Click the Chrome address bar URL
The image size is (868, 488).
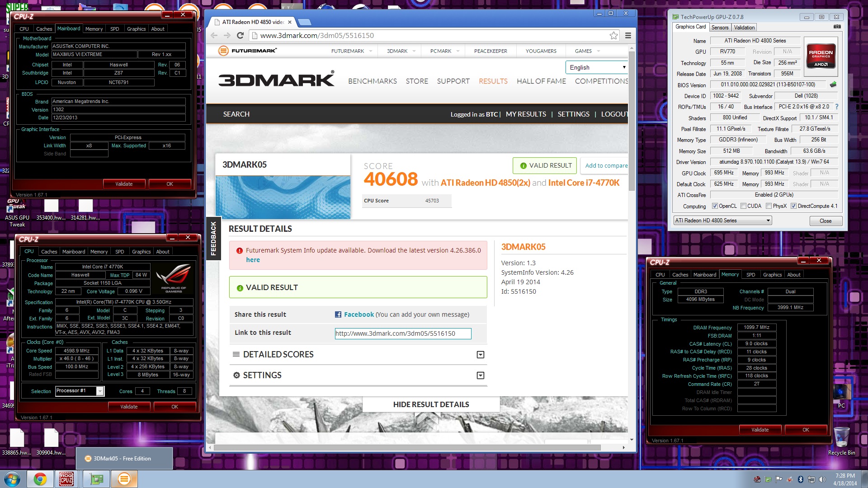(x=317, y=35)
